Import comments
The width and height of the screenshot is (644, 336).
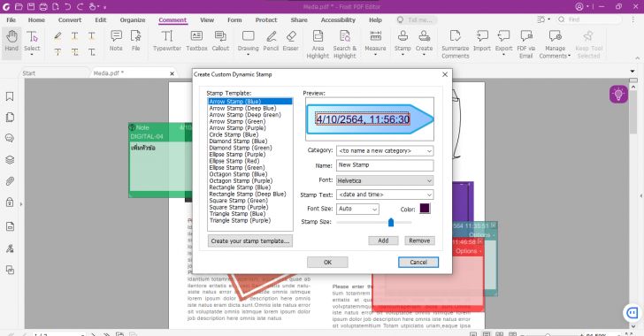click(482, 41)
